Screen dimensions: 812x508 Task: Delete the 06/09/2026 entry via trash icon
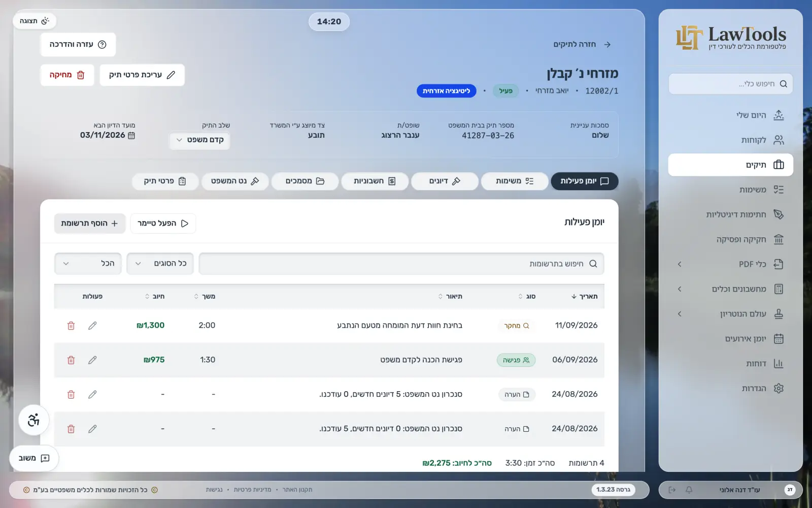point(71,360)
